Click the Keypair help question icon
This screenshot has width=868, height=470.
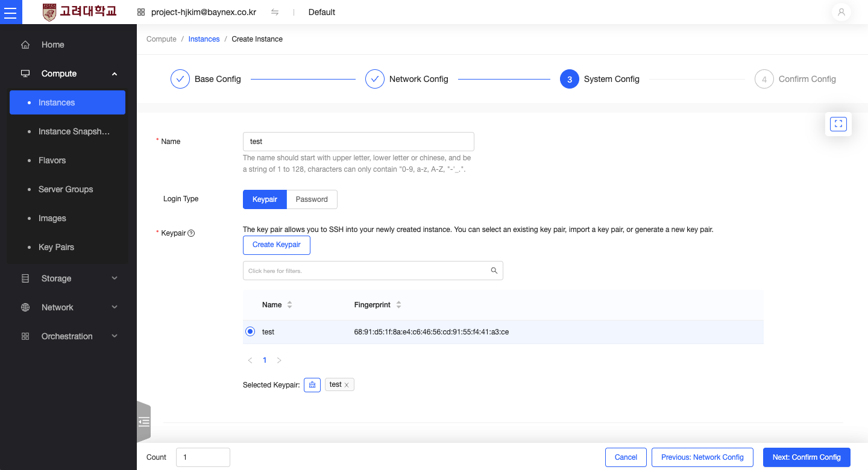[191, 233]
